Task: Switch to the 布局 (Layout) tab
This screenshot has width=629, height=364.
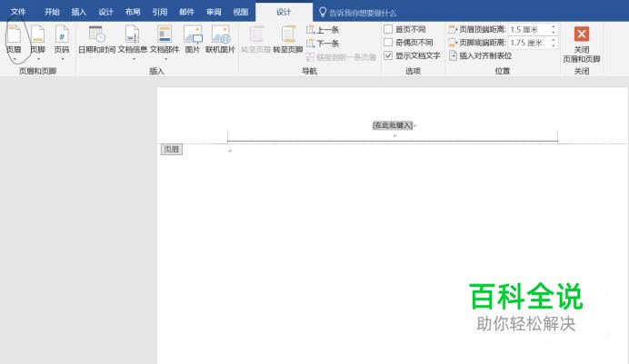Action: click(133, 12)
